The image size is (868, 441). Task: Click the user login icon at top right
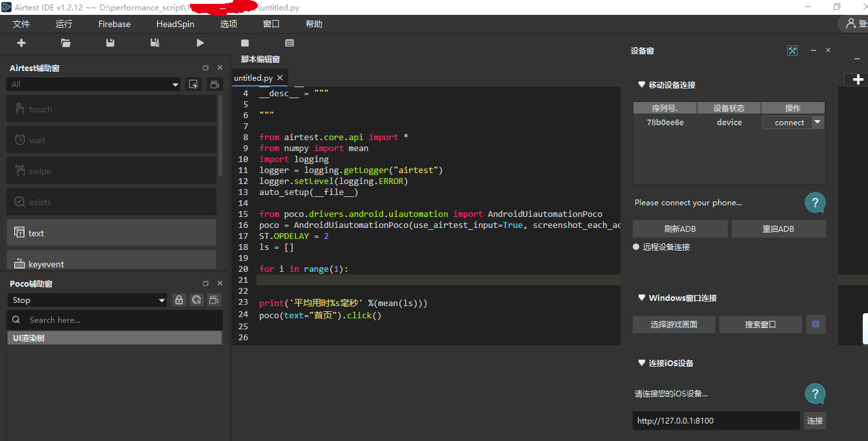[x=851, y=24]
